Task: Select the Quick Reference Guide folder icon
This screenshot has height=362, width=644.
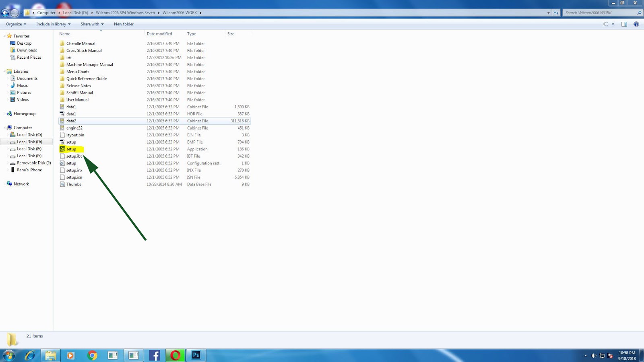Action: [62, 79]
